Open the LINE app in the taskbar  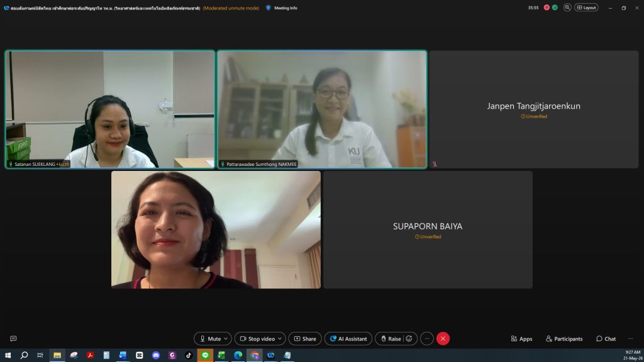205,355
